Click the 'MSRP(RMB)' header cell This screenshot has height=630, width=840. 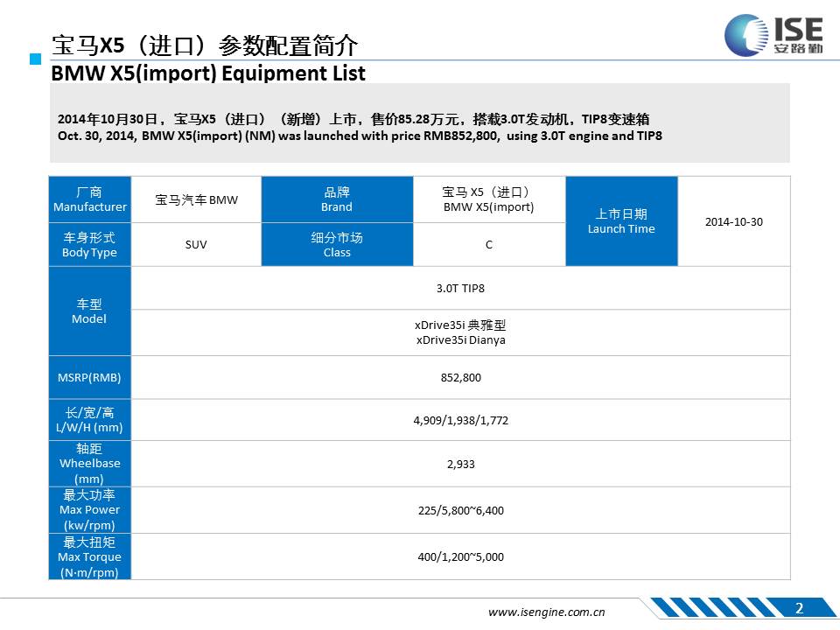click(90, 378)
